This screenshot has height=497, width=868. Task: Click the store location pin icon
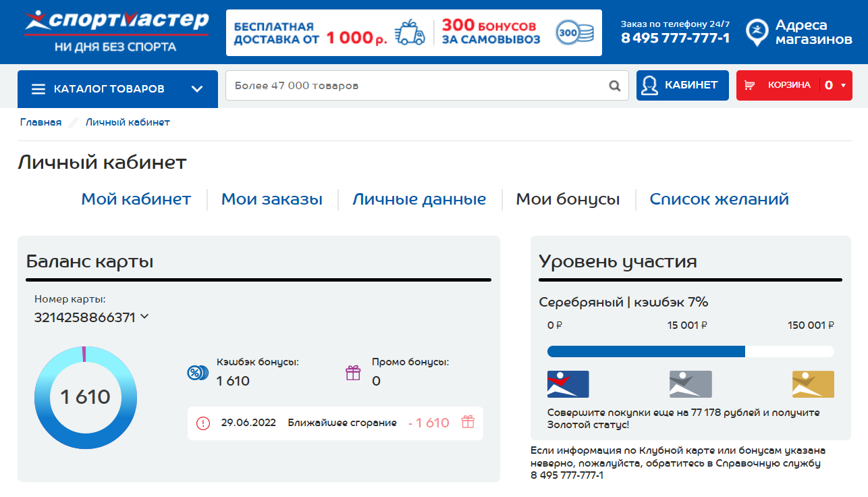[757, 32]
